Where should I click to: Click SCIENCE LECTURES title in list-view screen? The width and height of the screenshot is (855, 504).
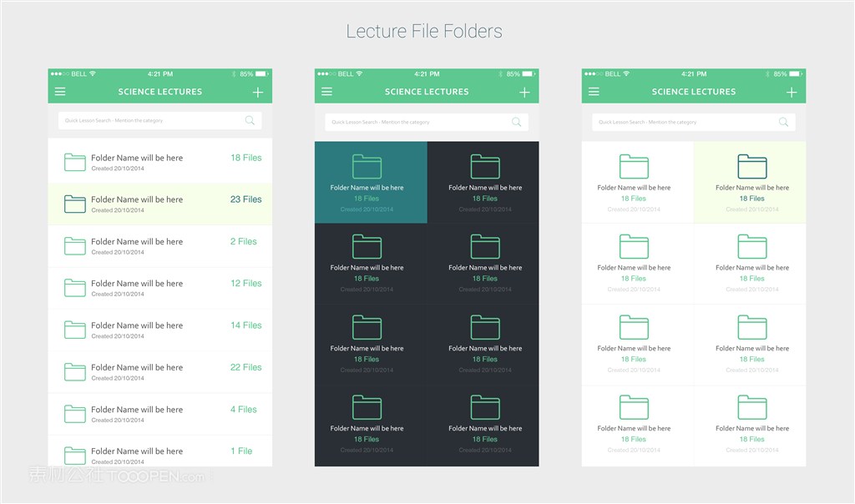click(x=160, y=92)
